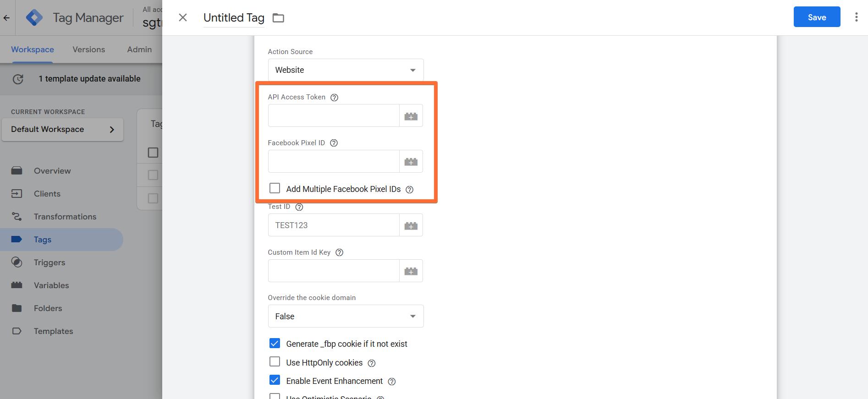Toggle select-all checkbox in tags table
The width and height of the screenshot is (868, 399).
[153, 153]
